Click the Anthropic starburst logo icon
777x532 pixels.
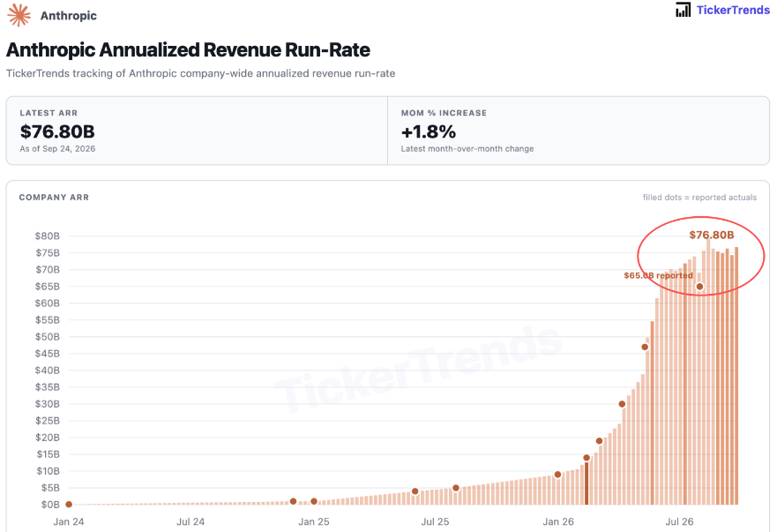pyautogui.click(x=19, y=15)
